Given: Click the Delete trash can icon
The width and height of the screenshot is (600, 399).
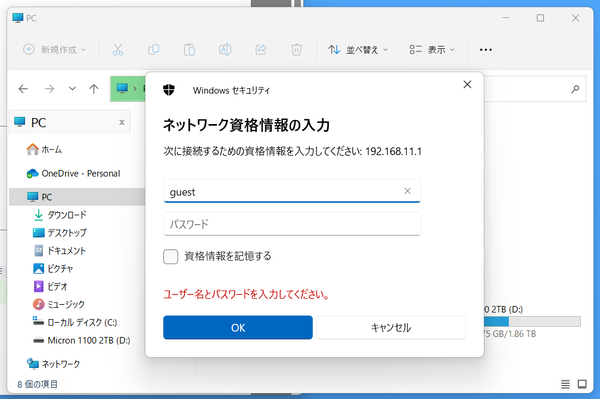Looking at the screenshot, I should point(297,50).
